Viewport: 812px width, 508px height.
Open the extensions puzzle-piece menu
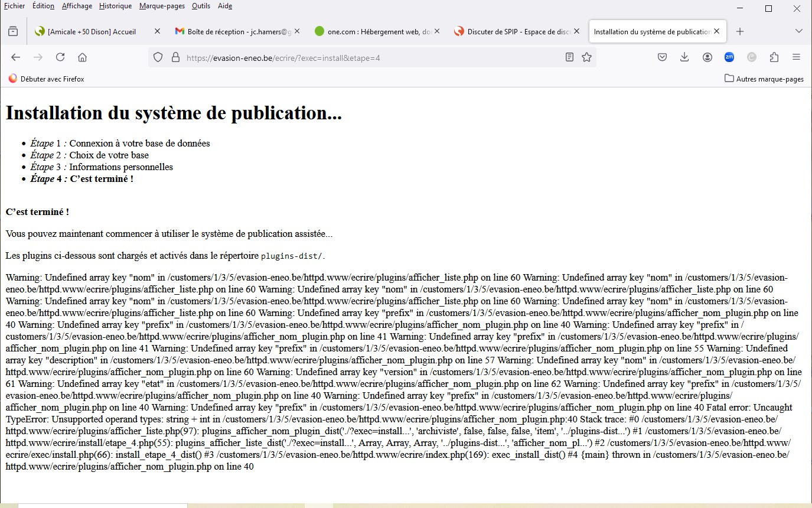(774, 57)
